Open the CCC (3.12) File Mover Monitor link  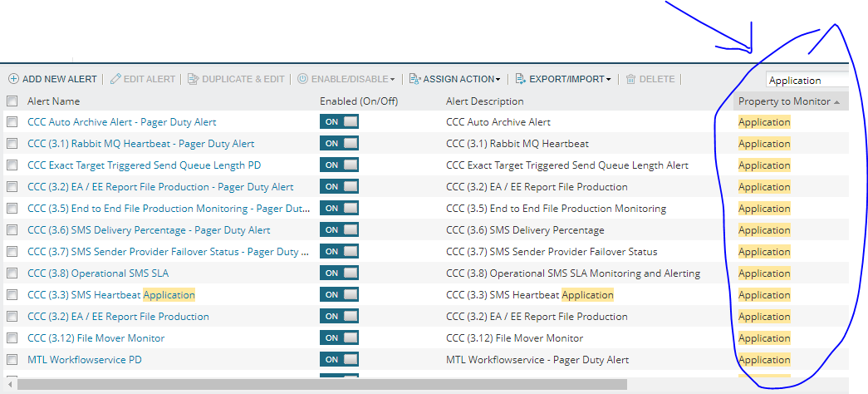click(96, 338)
